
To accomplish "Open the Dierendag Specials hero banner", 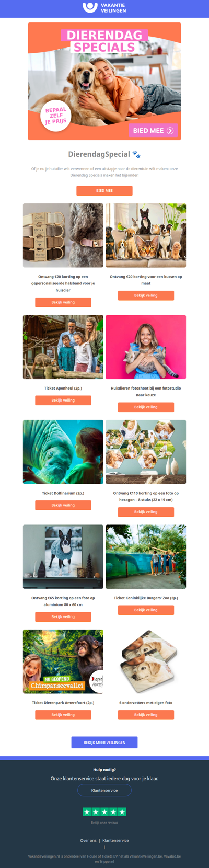I will pyautogui.click(x=104, y=81).
